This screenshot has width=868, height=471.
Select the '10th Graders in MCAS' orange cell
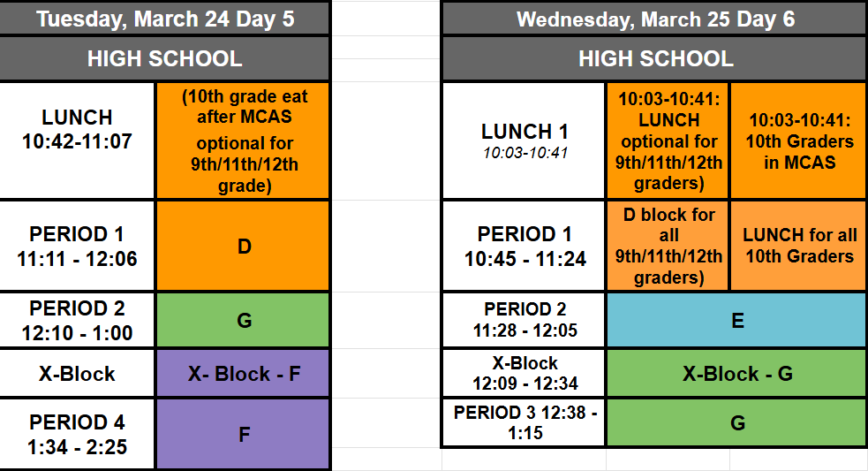(x=799, y=140)
